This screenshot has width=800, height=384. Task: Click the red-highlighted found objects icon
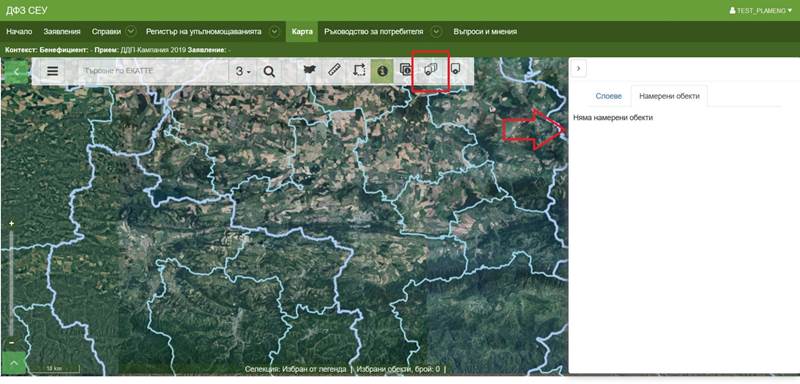click(x=431, y=71)
